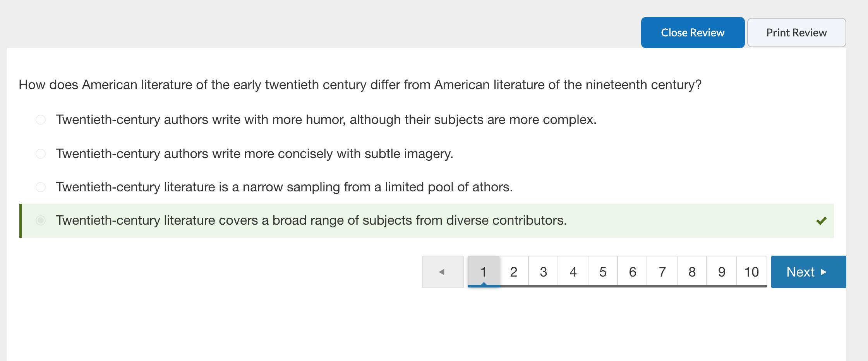Click the question text about American literature
868x361 pixels.
(x=360, y=85)
